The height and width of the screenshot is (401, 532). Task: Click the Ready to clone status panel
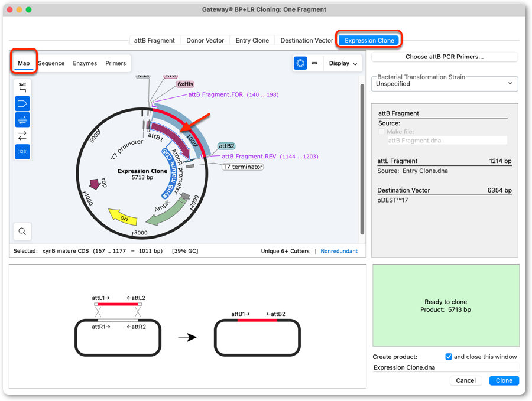(x=446, y=305)
